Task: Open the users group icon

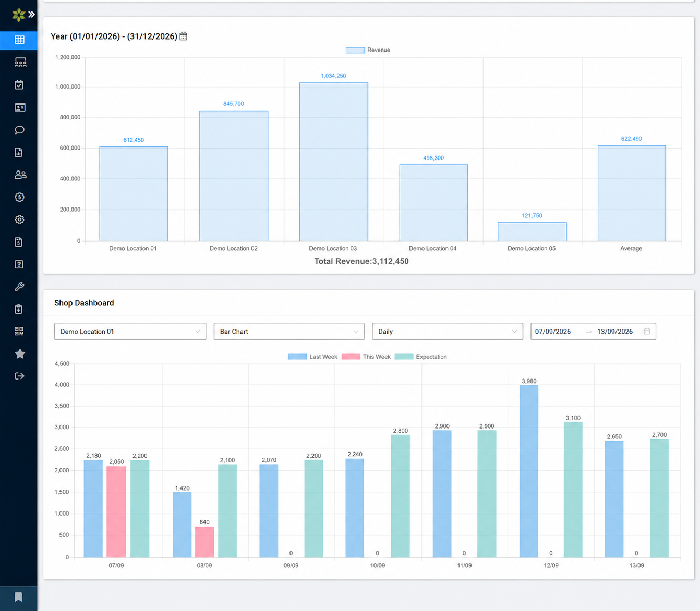Action: (20, 175)
